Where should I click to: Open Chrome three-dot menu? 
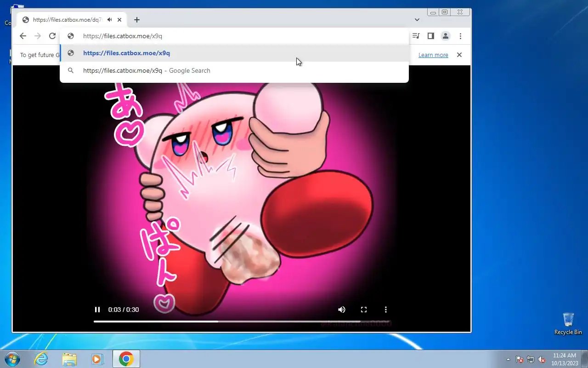click(x=460, y=36)
